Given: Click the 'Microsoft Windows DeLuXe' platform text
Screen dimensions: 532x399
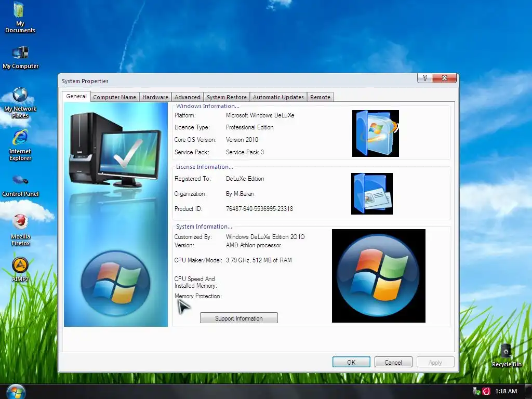Looking at the screenshot, I should [260, 115].
